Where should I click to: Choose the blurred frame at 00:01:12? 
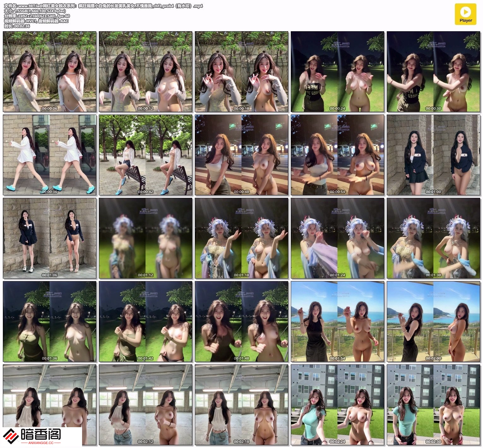pos(146,238)
